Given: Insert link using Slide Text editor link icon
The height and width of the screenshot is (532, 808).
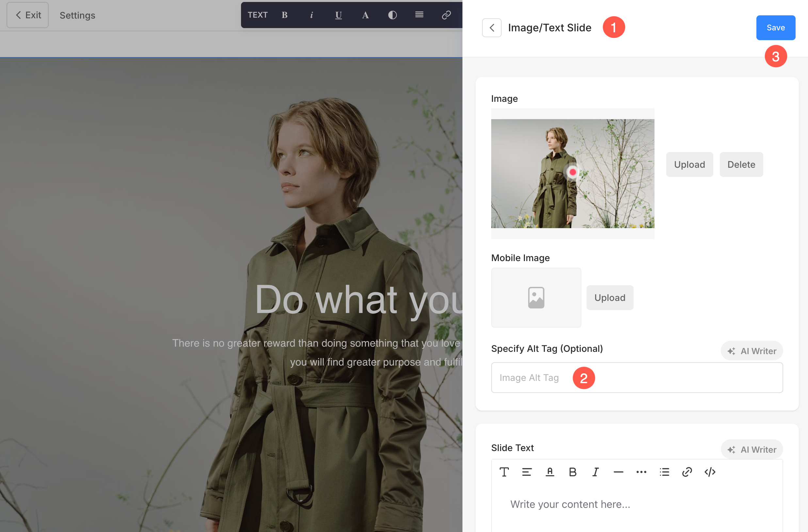Looking at the screenshot, I should 687,472.
